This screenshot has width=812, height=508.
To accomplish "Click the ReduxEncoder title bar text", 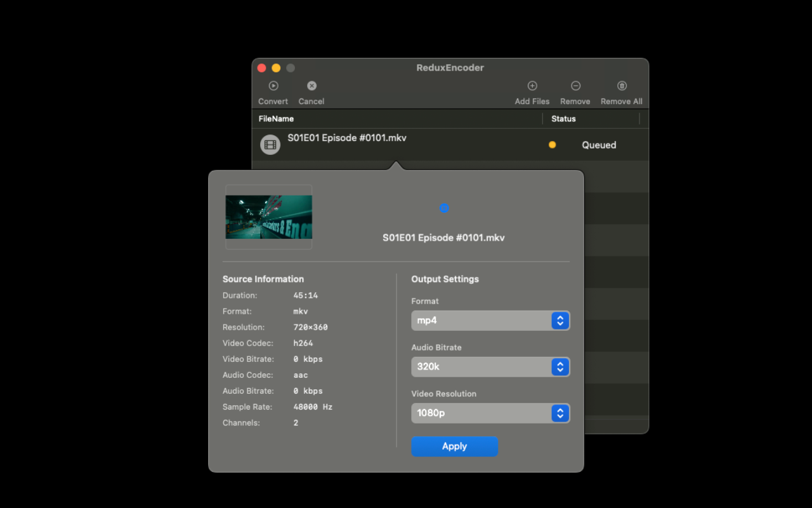I will 450,67.
